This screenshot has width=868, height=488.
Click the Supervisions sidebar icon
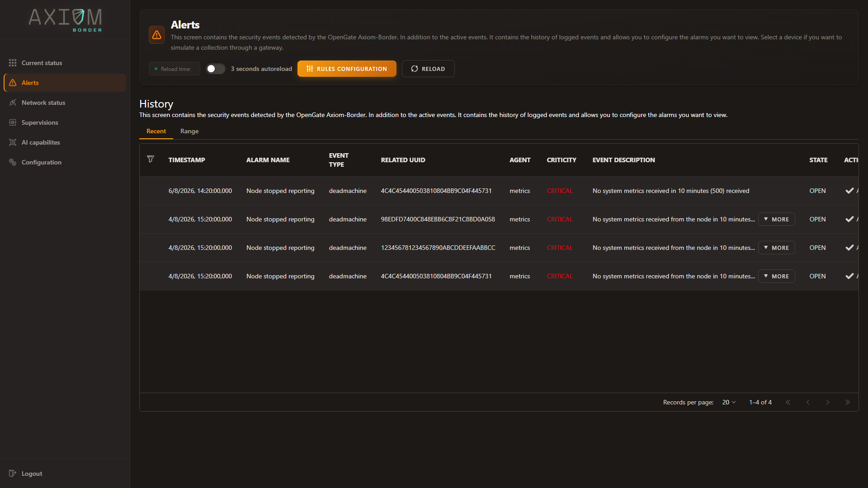[x=13, y=122]
